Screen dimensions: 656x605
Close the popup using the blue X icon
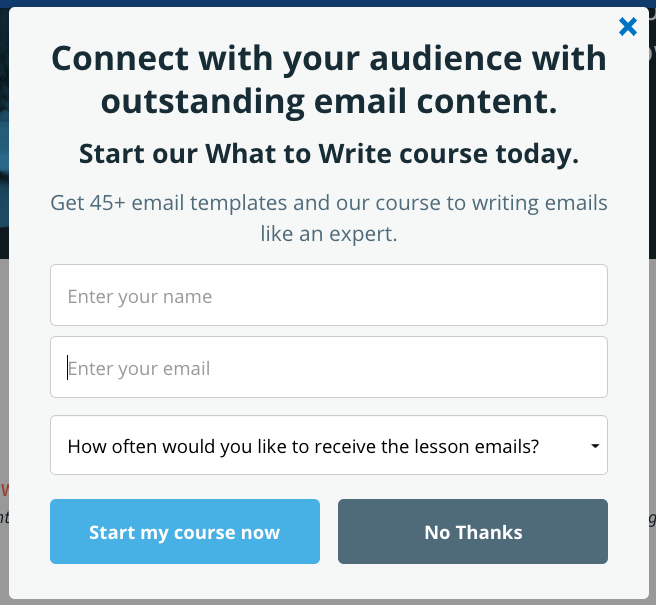click(x=628, y=27)
